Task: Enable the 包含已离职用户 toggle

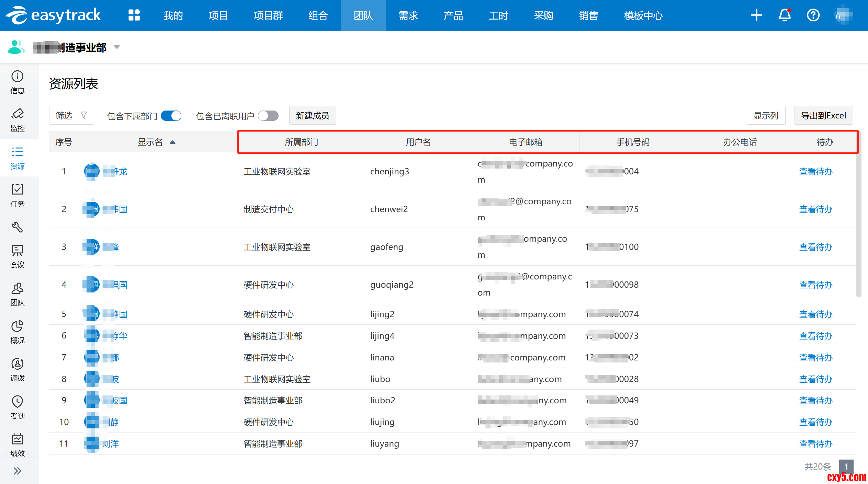Action: click(268, 116)
